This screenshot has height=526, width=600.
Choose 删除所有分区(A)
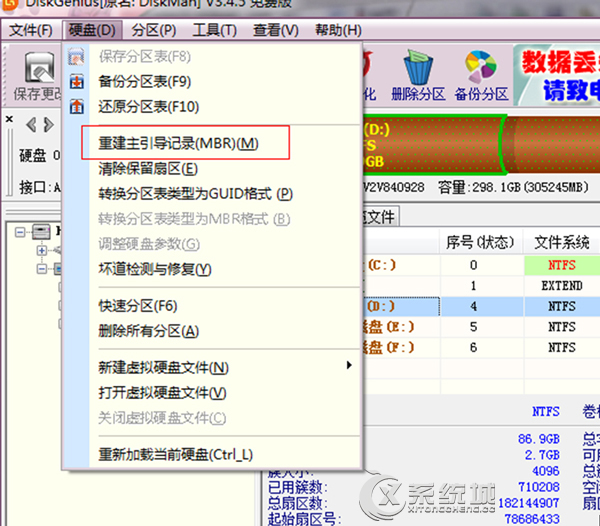click(x=148, y=331)
